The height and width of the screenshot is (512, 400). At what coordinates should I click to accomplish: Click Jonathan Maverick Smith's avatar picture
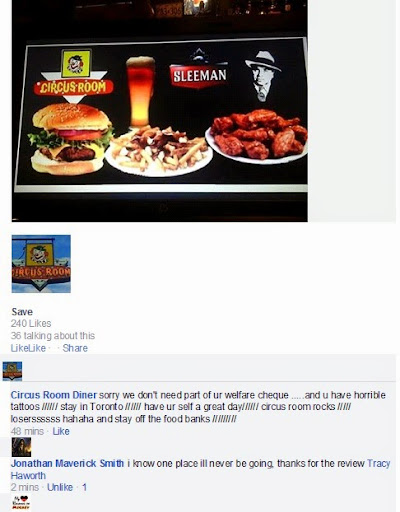[21, 447]
